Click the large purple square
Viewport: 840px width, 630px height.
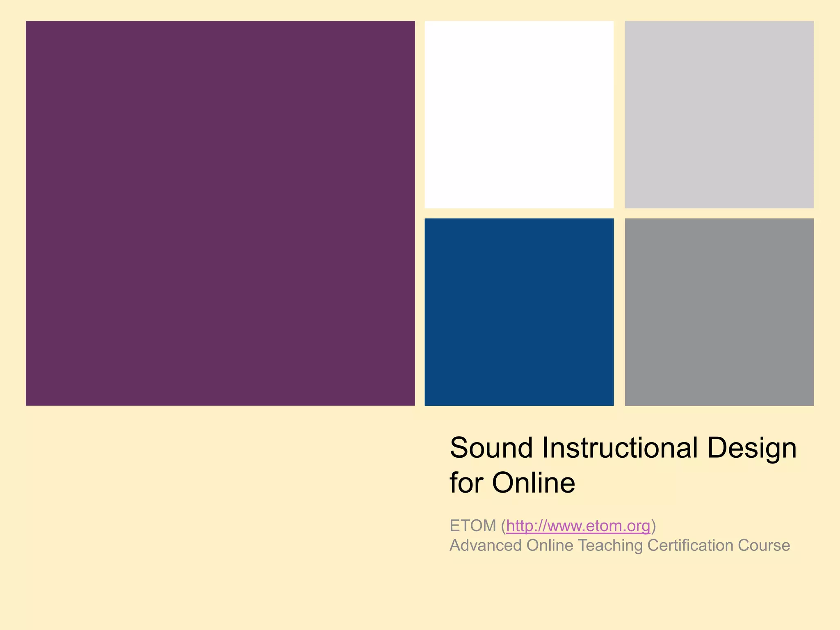pyautogui.click(x=220, y=213)
